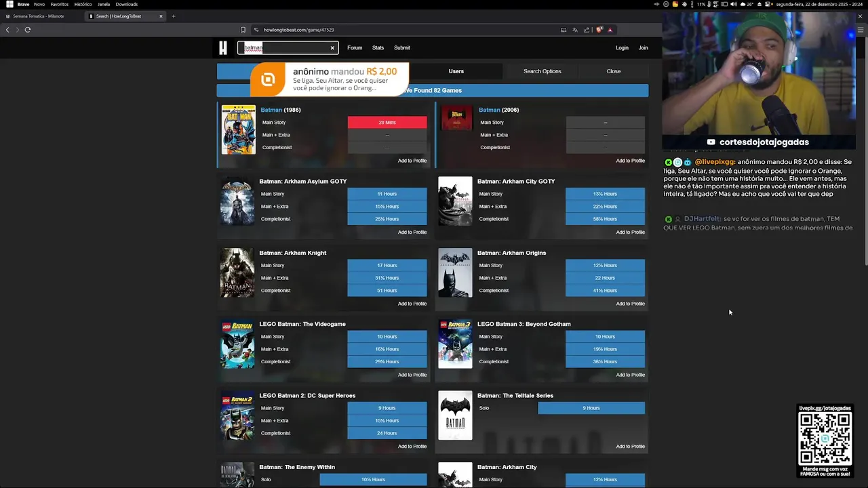Open Batman: Arkham Knight cover thumbnail
868x488 pixels.
click(x=237, y=272)
